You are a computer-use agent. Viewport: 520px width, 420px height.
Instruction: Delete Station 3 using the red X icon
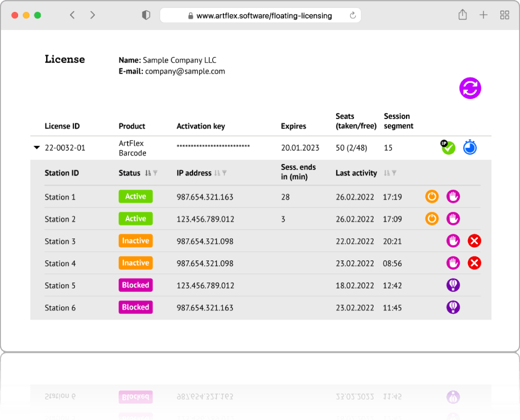474,241
